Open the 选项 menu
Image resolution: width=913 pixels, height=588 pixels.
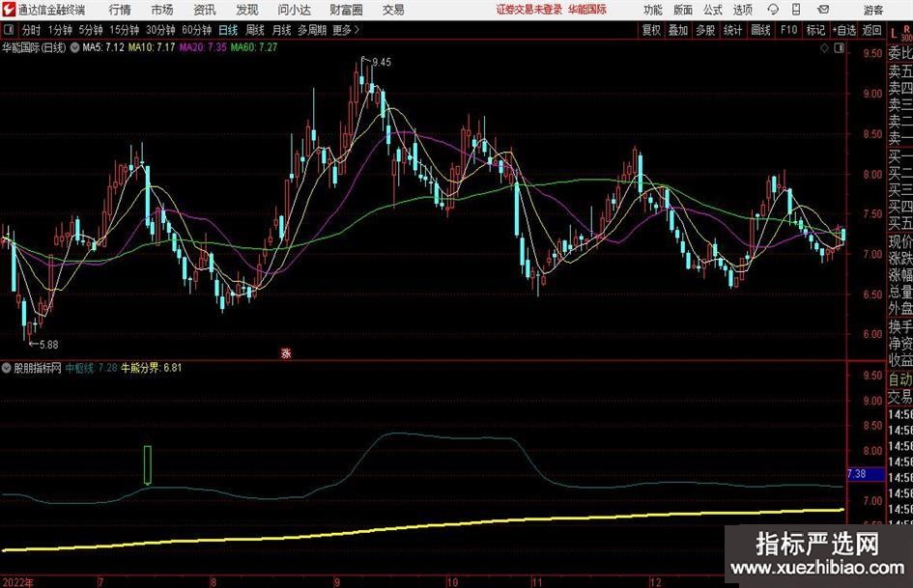742,10
